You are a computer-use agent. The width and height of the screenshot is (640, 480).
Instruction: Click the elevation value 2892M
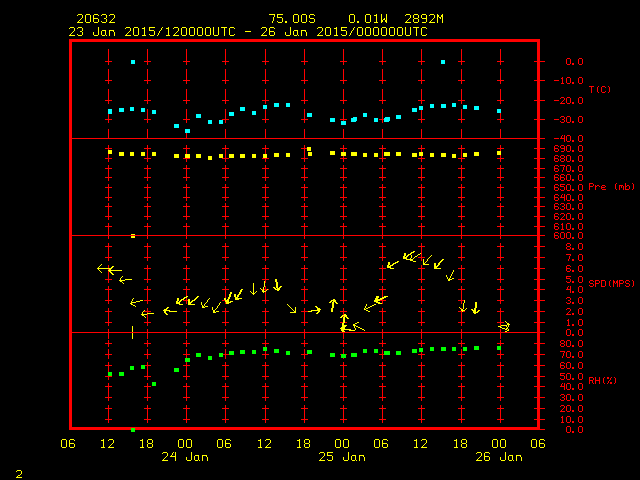(424, 19)
